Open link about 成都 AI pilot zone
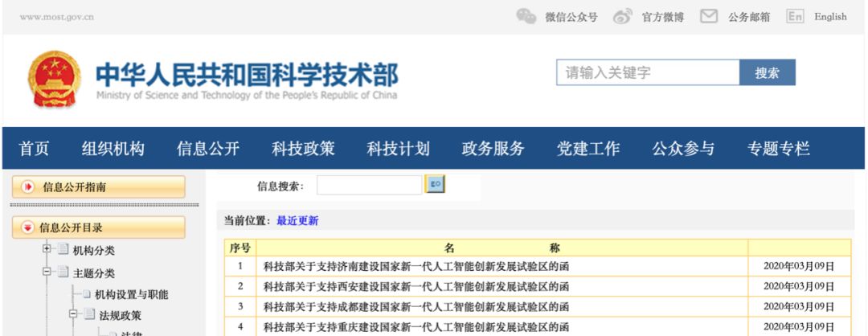Viewport: 868px width, 336px height. pyautogui.click(x=416, y=307)
